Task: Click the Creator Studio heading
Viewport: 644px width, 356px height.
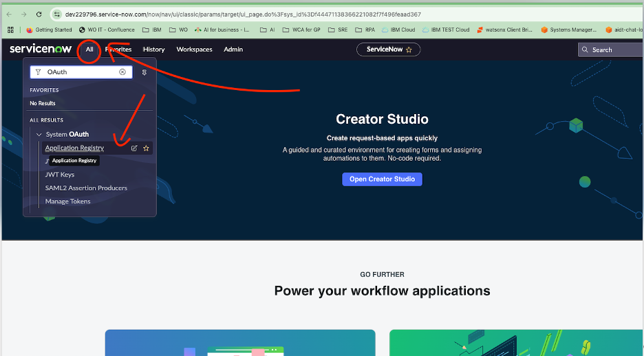Action: pos(382,119)
